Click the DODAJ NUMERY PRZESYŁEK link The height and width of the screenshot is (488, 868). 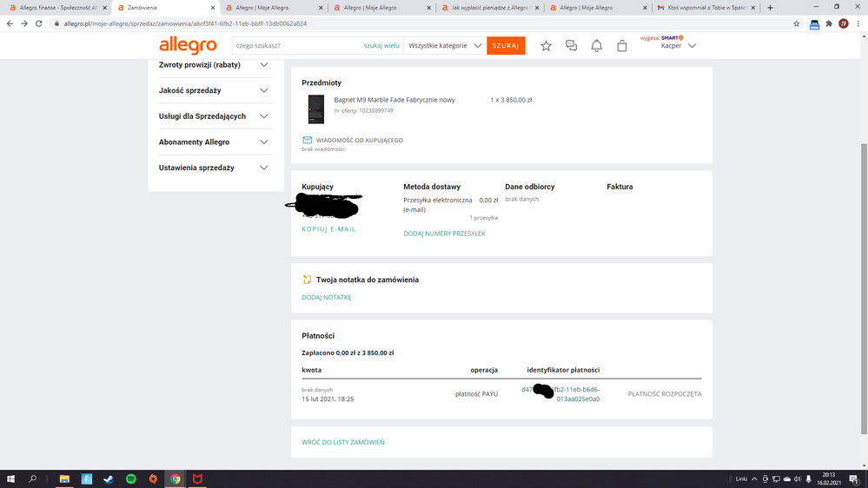coord(444,234)
